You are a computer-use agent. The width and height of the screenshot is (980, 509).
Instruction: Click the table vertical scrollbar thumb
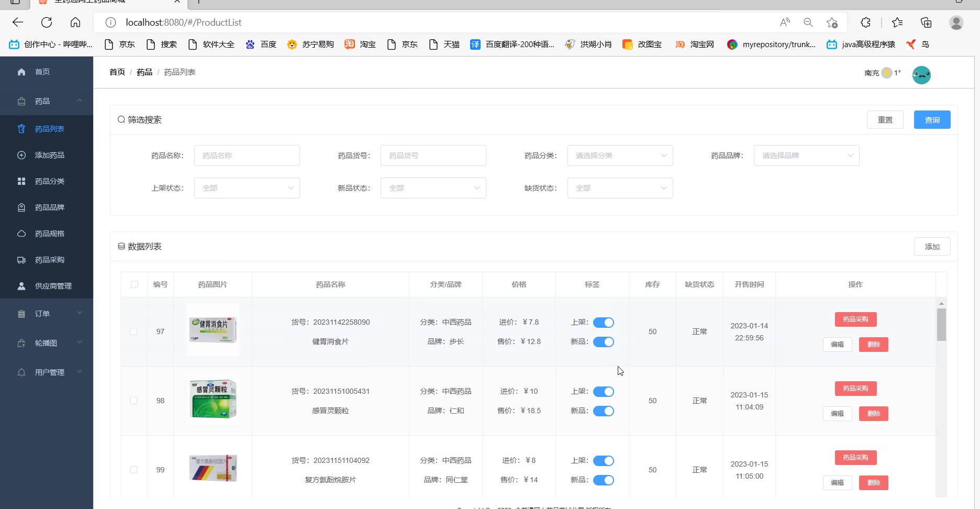tap(941, 325)
